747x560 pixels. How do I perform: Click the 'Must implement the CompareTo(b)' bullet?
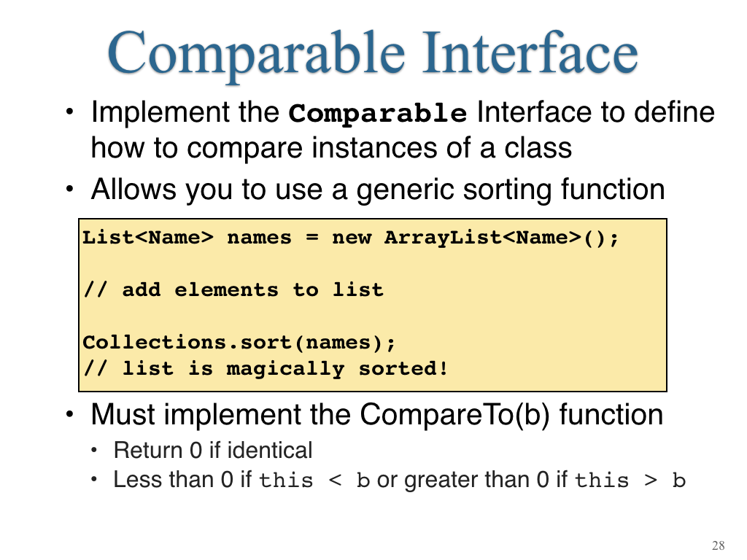click(x=376, y=414)
